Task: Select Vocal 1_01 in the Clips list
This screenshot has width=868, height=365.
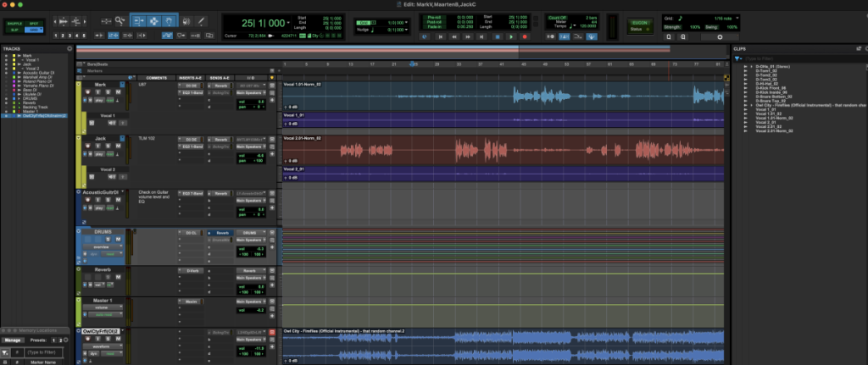Action: point(766,109)
